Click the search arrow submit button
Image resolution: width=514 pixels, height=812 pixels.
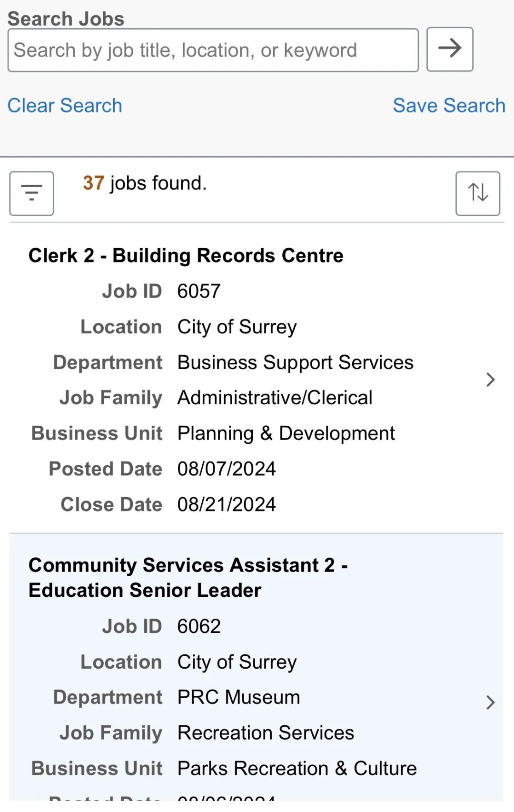pos(450,49)
